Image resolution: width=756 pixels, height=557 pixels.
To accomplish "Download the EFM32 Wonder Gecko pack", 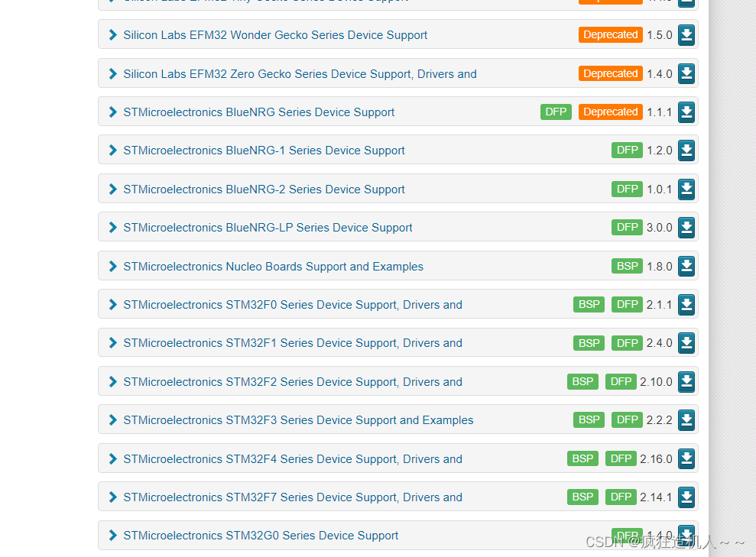I will [686, 35].
